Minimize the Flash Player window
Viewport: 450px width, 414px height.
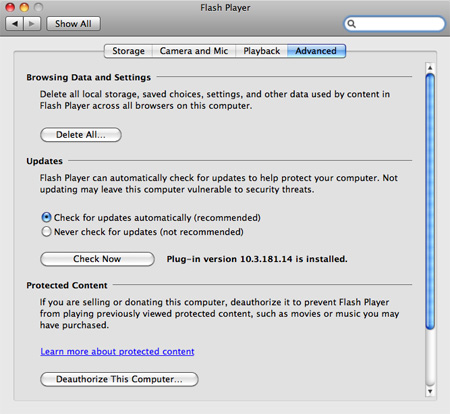pyautogui.click(x=24, y=7)
